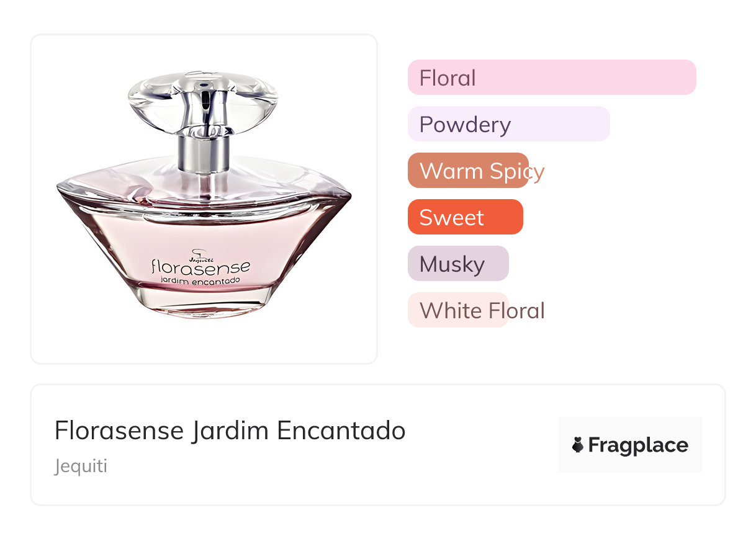The width and height of the screenshot is (756, 536).
Task: Select the Musky accord bar
Action: (x=458, y=264)
